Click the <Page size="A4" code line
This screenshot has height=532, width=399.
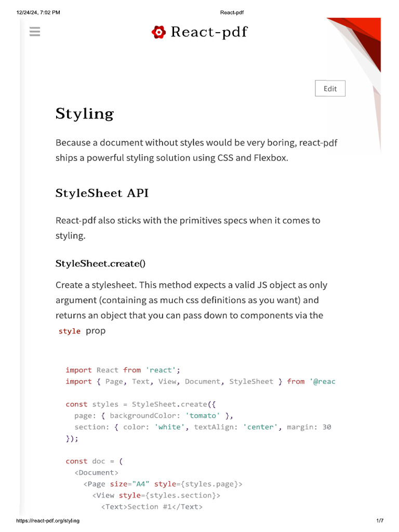pos(163,484)
